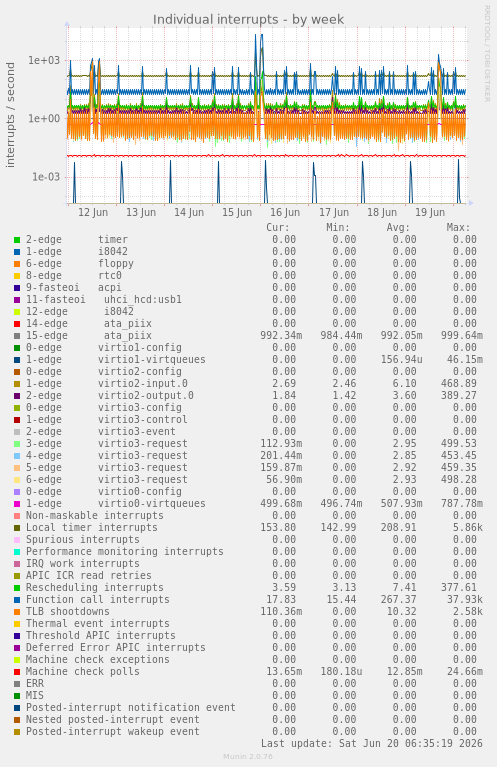This screenshot has width=497, height=767.
Task: Click the 19 Jun date label on axis
Action: point(429,212)
